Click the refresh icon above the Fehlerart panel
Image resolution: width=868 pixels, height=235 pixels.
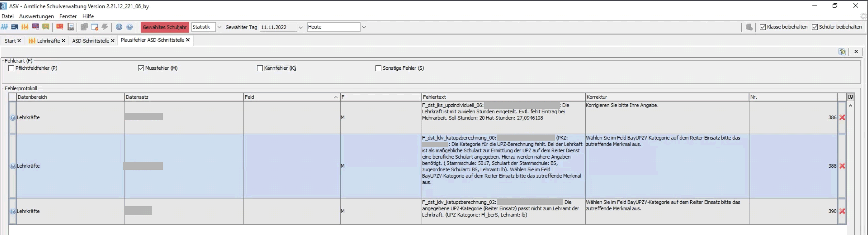(842, 52)
